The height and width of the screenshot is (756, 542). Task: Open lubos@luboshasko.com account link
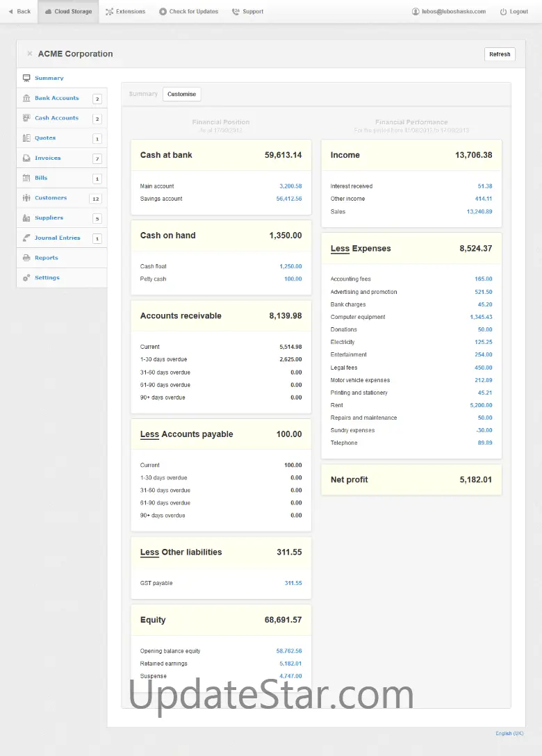454,12
